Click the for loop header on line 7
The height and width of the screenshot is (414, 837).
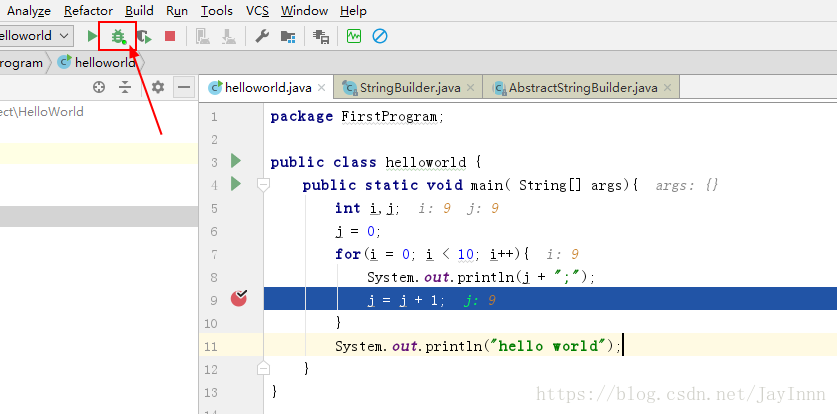point(432,254)
